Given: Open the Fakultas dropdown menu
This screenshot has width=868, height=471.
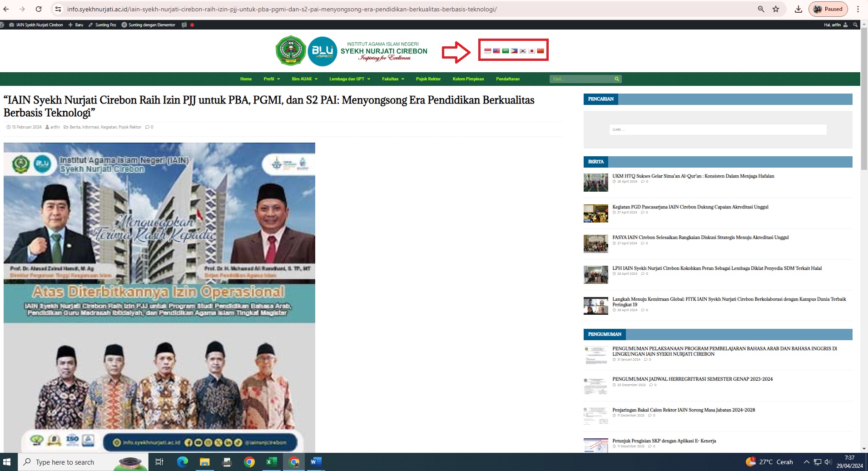Looking at the screenshot, I should click(x=393, y=79).
